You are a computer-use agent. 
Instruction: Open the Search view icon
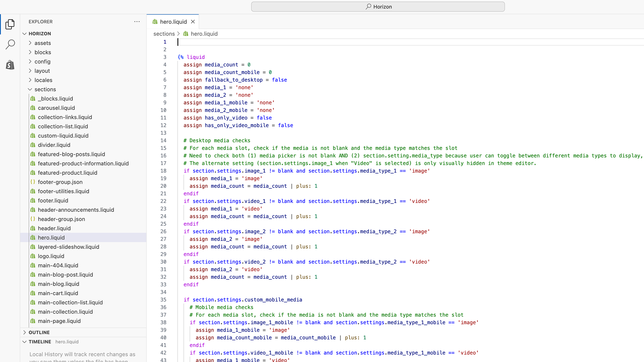[x=10, y=44]
